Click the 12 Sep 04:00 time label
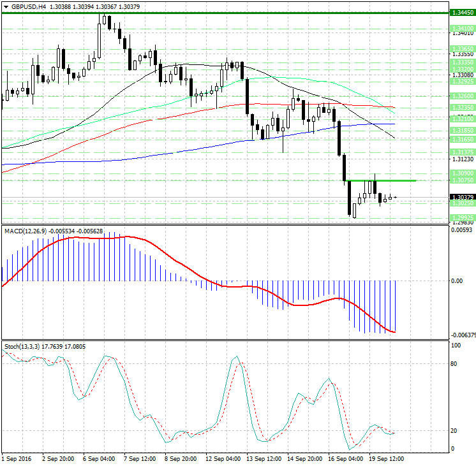 pyautogui.click(x=223, y=459)
